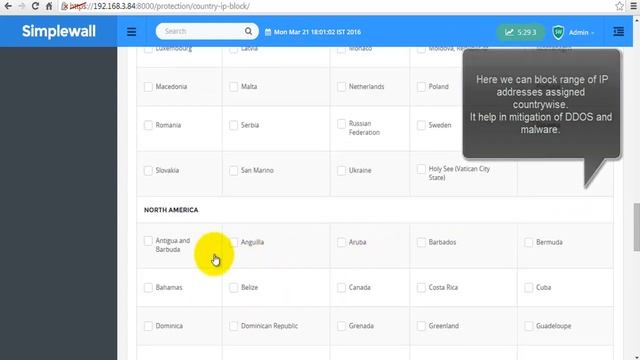Check the Slovakia checkbox

148,170
